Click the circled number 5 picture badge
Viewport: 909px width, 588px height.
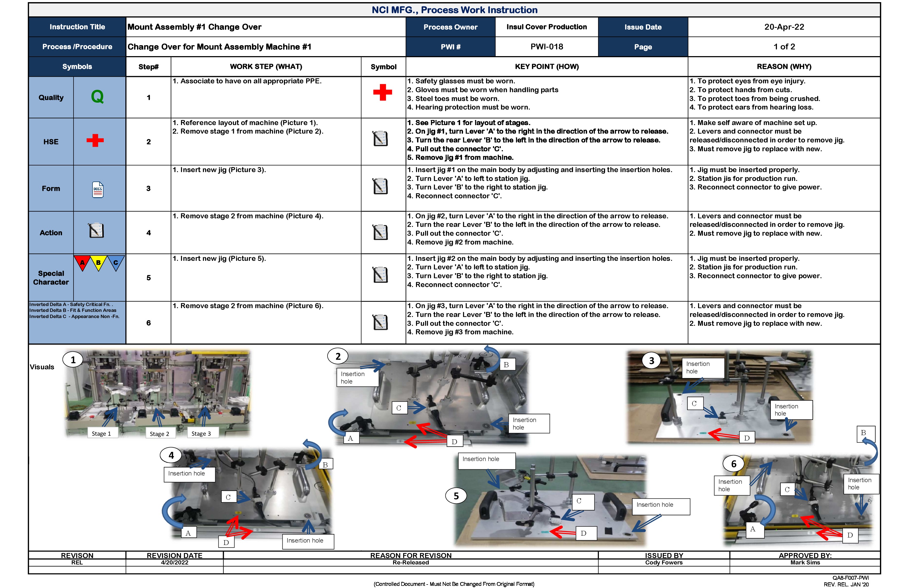pyautogui.click(x=456, y=496)
